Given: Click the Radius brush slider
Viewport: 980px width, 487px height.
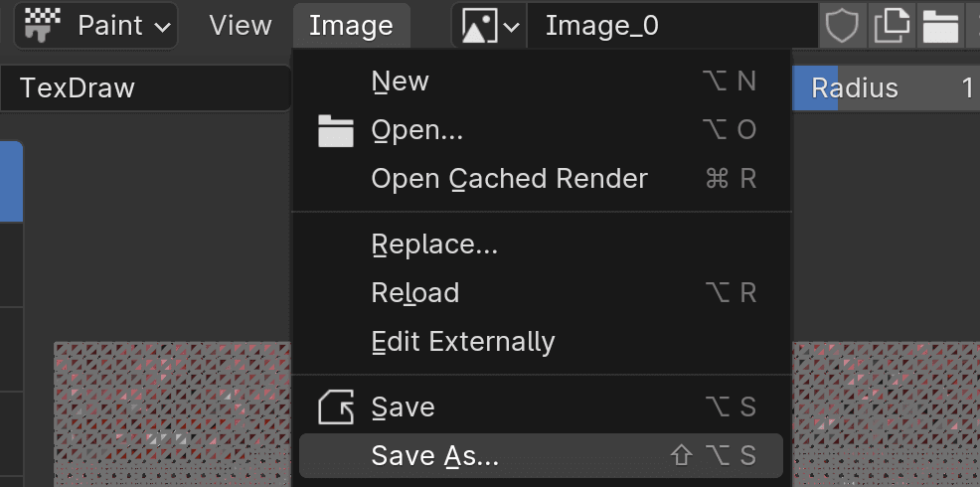Looking at the screenshot, I should pos(887,88).
